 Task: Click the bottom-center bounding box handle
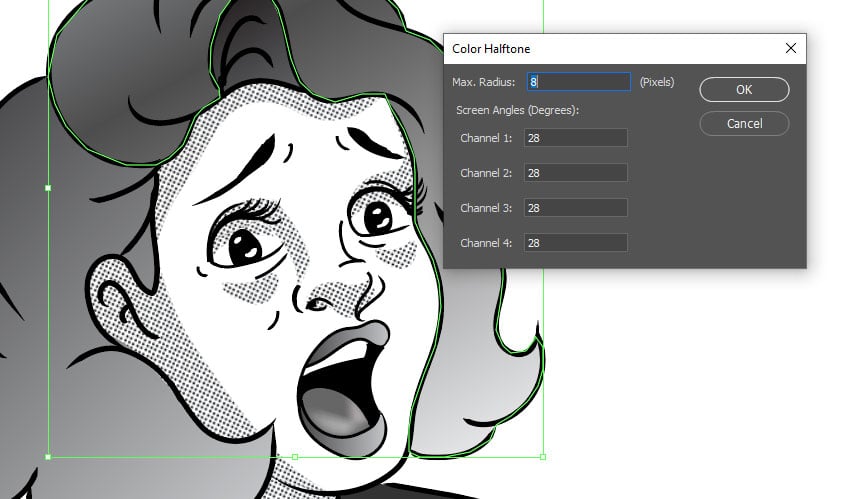pos(295,457)
